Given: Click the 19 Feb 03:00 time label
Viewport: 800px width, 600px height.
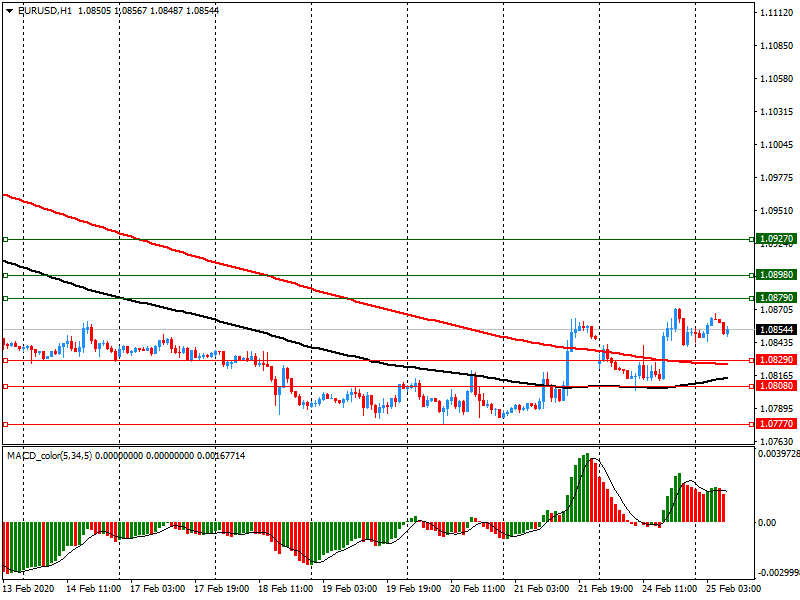Looking at the screenshot, I should (x=349, y=589).
